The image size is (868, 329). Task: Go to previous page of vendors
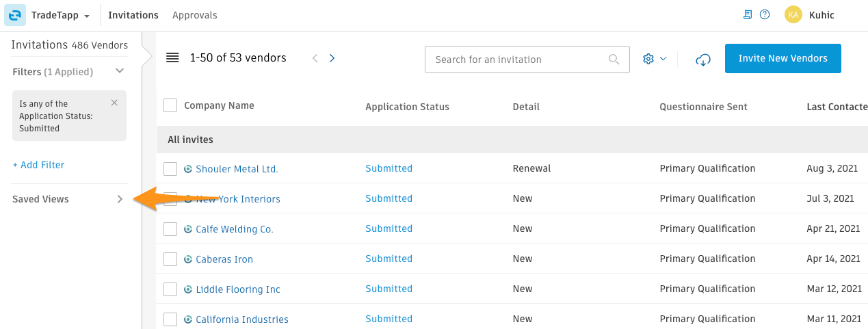pos(315,58)
